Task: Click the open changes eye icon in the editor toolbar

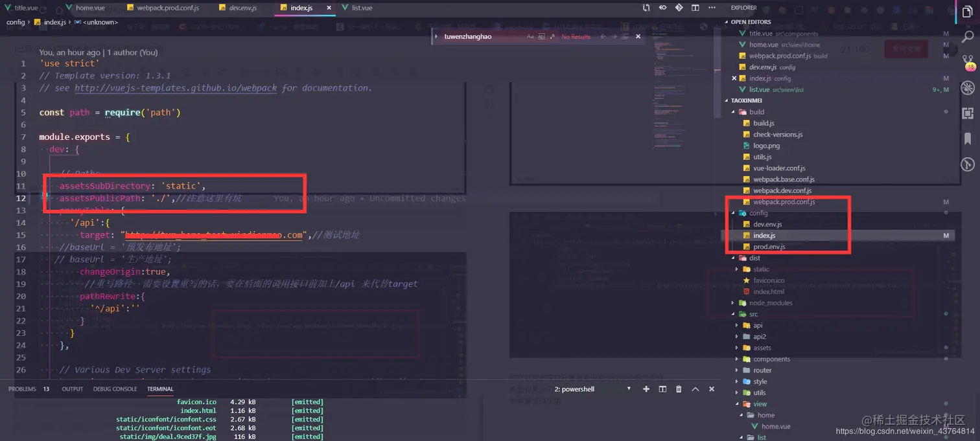Action: coord(662,8)
